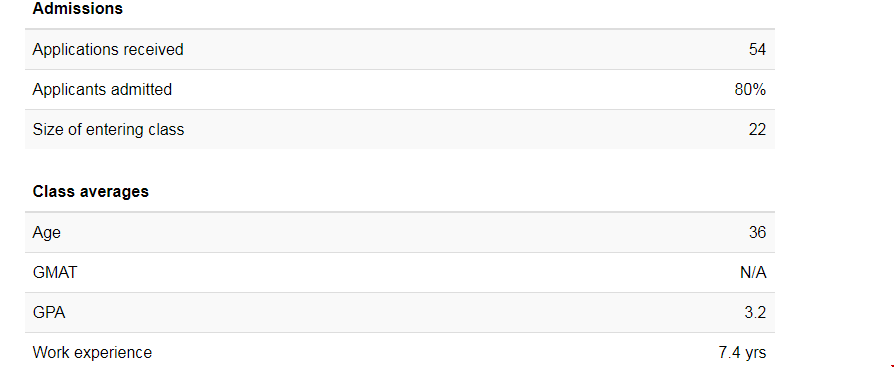Select the GPA row label
Screen dimensions: 894x367
(49, 312)
